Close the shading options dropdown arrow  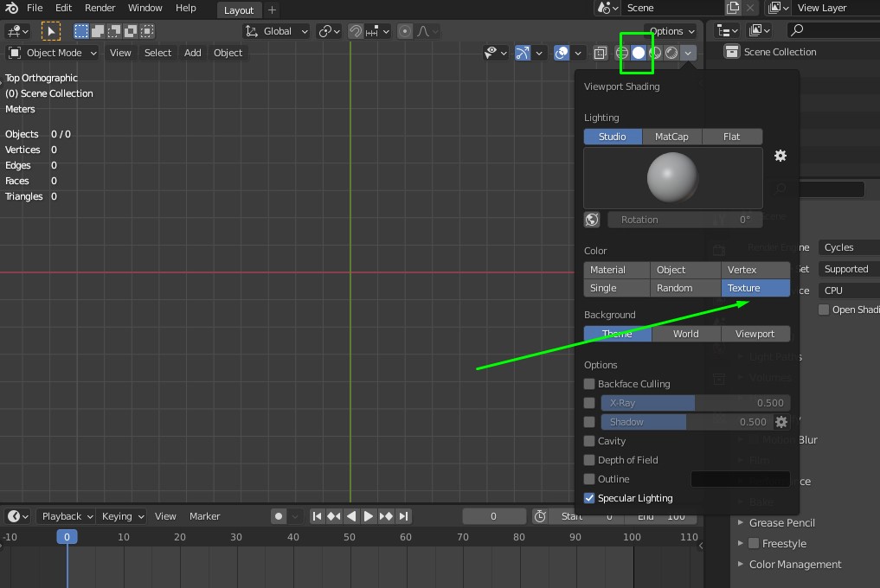pos(688,53)
